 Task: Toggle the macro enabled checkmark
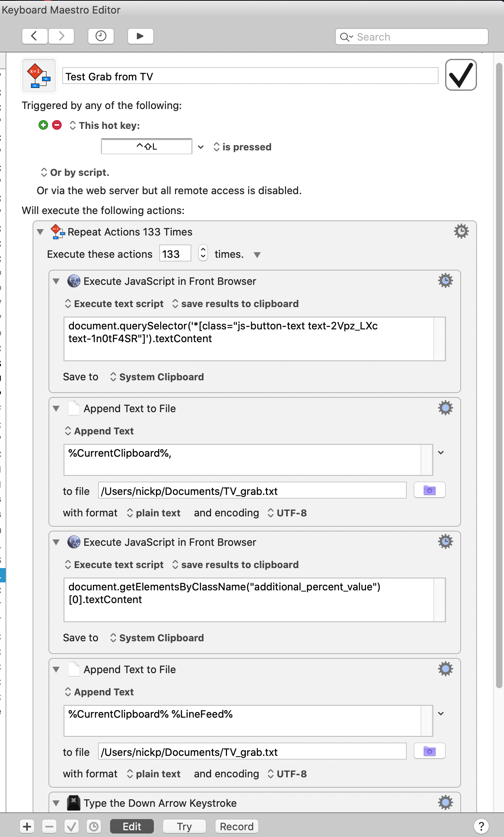[461, 75]
